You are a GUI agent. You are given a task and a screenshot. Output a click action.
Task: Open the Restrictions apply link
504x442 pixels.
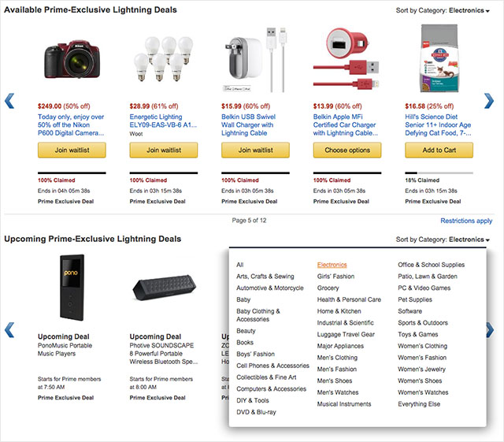tap(466, 221)
